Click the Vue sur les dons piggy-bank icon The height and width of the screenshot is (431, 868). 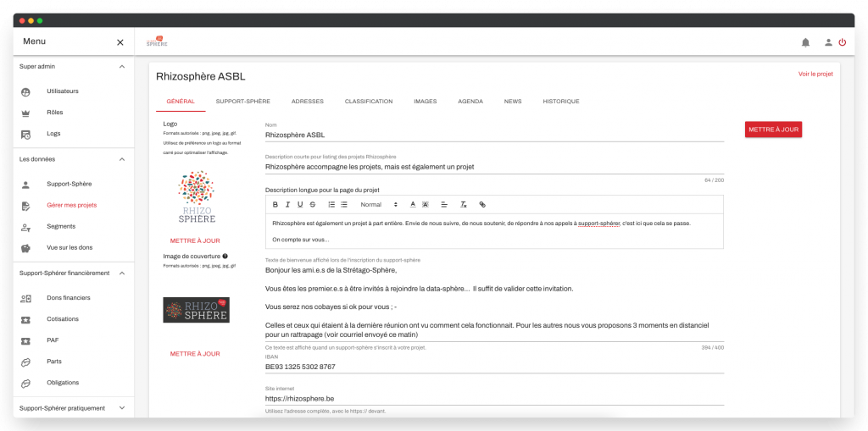pyautogui.click(x=25, y=248)
